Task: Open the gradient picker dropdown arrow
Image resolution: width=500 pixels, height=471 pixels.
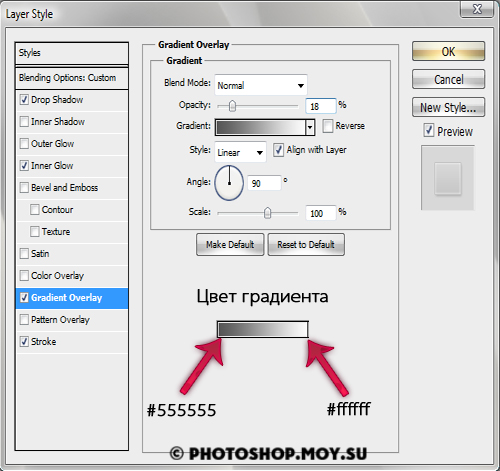Action: coord(310,127)
